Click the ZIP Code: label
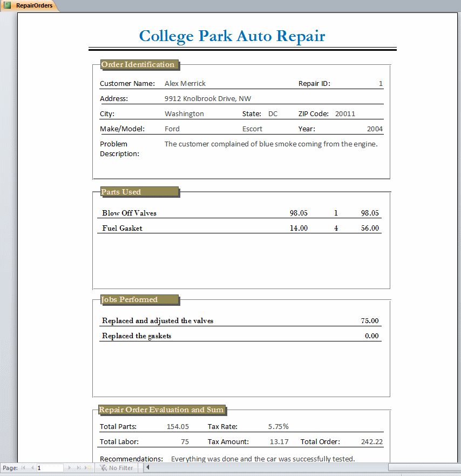 click(313, 114)
